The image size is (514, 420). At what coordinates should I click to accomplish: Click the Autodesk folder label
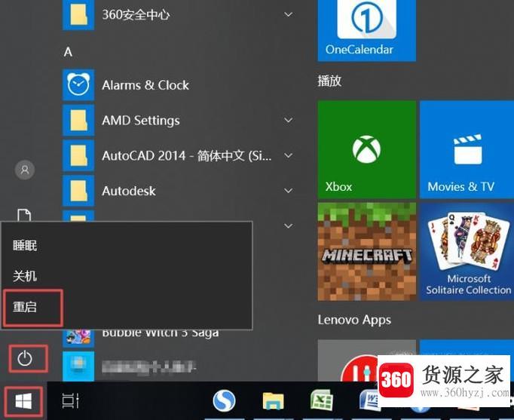[x=129, y=191]
